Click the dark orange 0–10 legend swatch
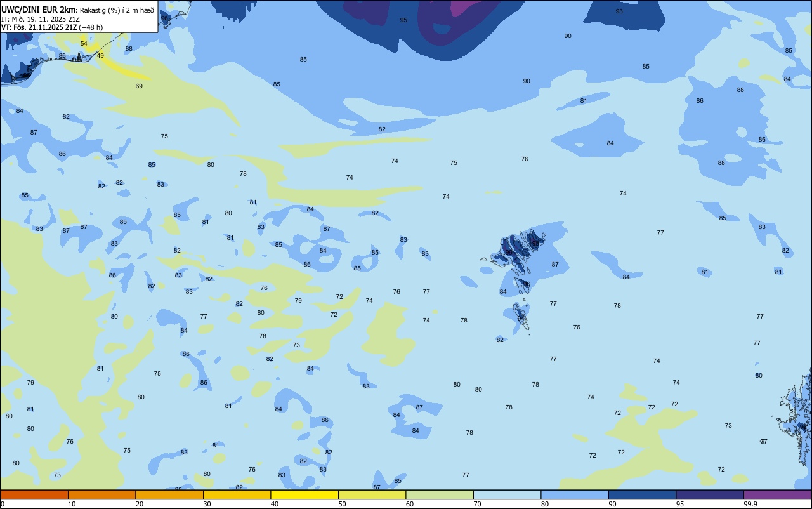The width and height of the screenshot is (812, 509). pos(34,494)
